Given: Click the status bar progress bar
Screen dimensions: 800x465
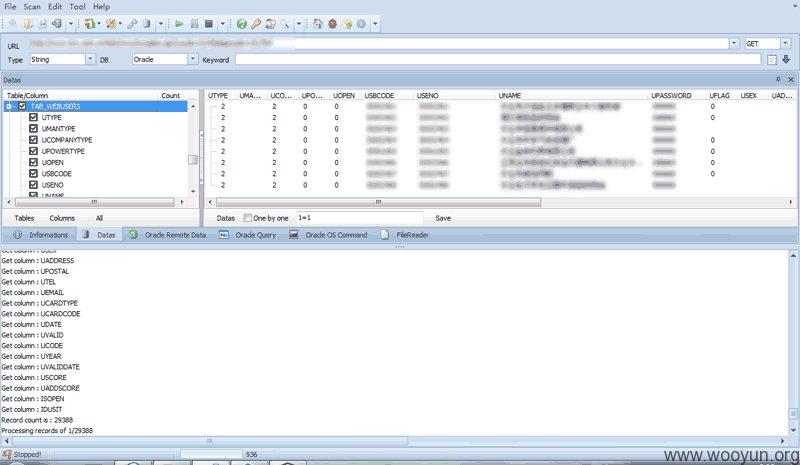Looking at the screenshot, I should point(211,454).
